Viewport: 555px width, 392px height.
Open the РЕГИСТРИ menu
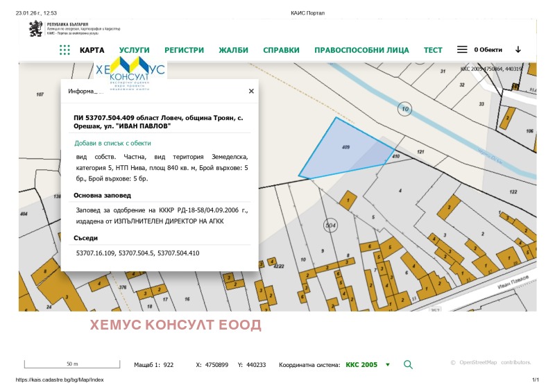point(184,50)
